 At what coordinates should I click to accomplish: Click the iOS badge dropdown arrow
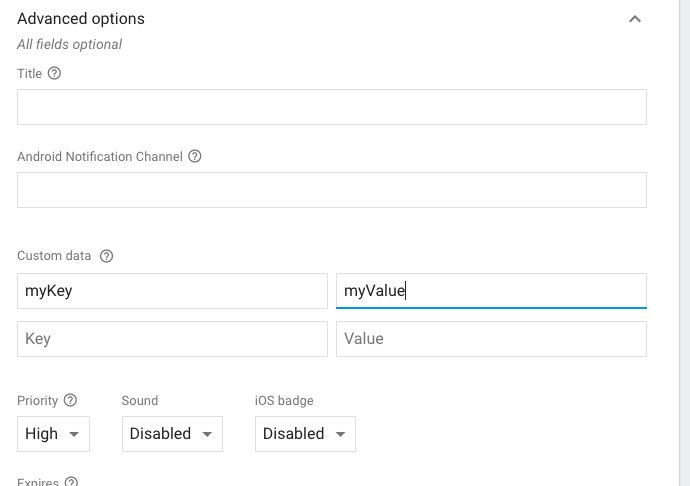click(340, 434)
